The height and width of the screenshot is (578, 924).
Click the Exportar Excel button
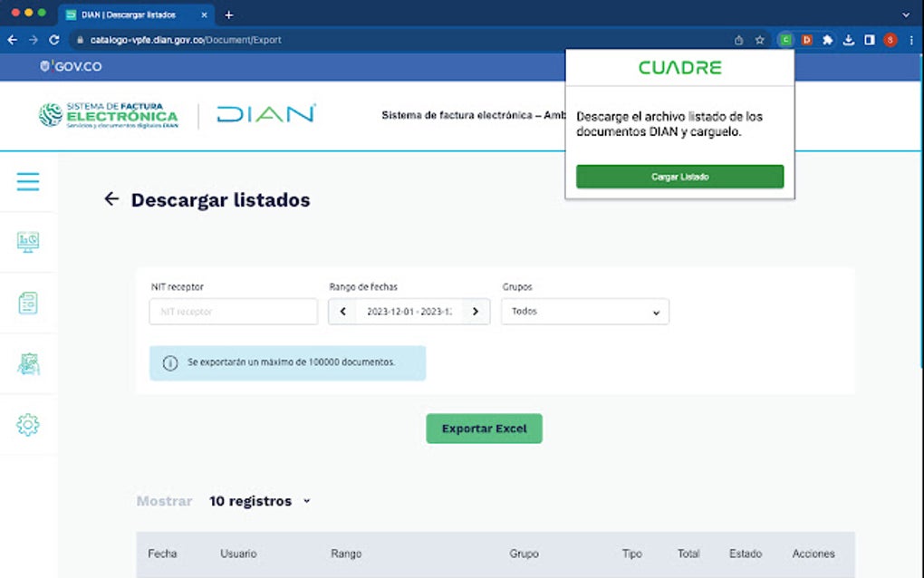coord(484,428)
